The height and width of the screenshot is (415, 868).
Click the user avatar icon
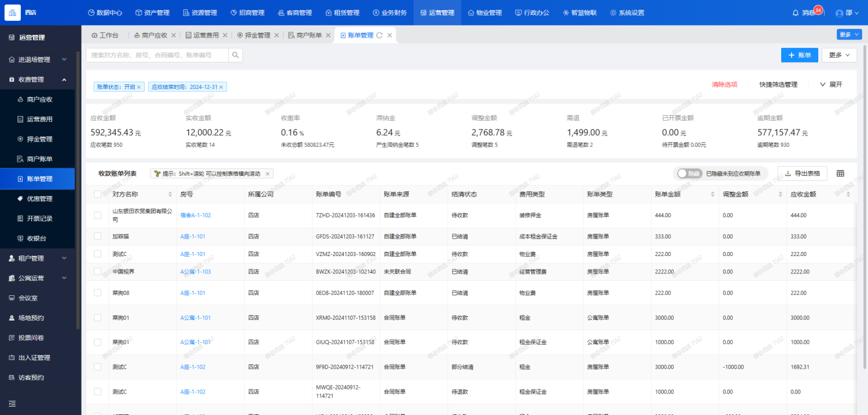click(x=840, y=13)
